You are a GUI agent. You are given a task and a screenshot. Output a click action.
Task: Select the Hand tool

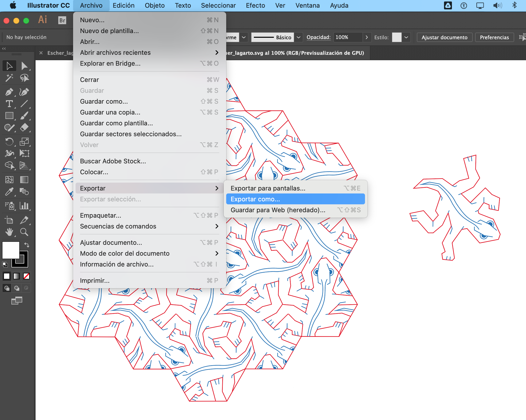[x=9, y=232]
